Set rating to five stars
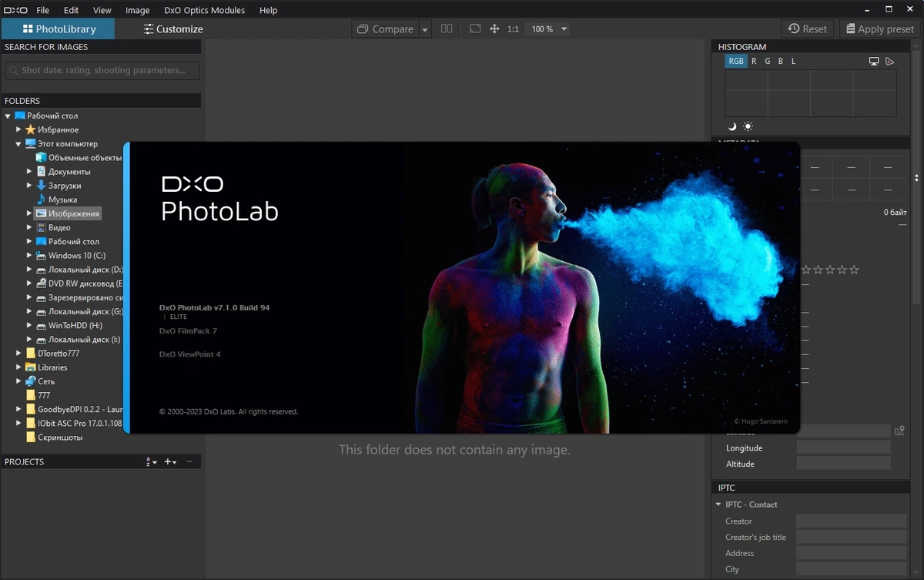 pos(854,270)
